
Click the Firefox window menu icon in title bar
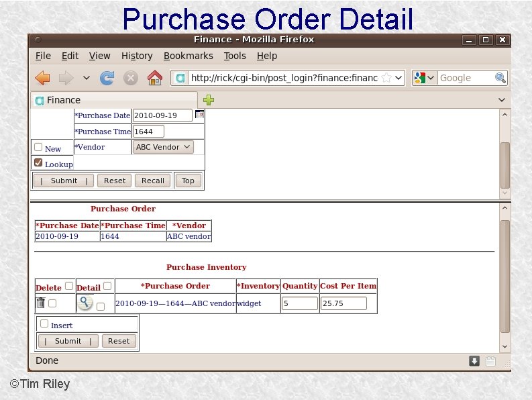[38, 40]
